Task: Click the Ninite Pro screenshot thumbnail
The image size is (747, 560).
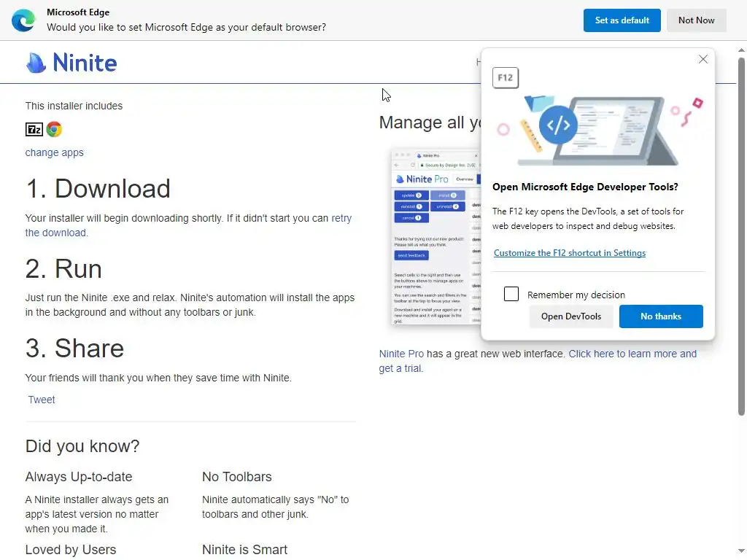Action: [436, 237]
